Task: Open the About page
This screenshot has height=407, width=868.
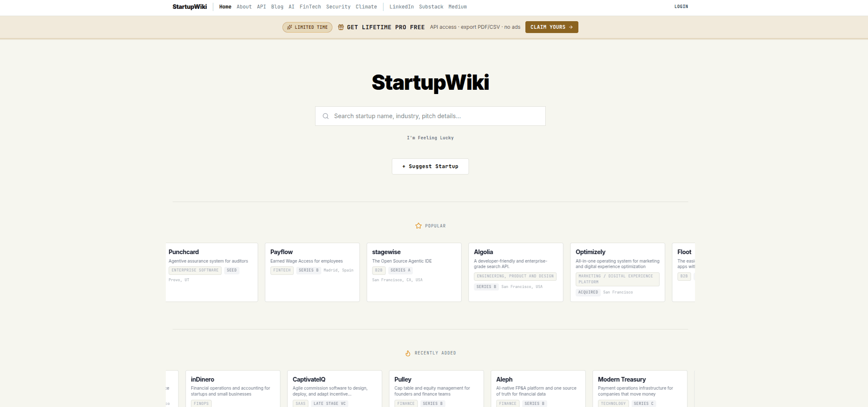Action: coord(244,7)
